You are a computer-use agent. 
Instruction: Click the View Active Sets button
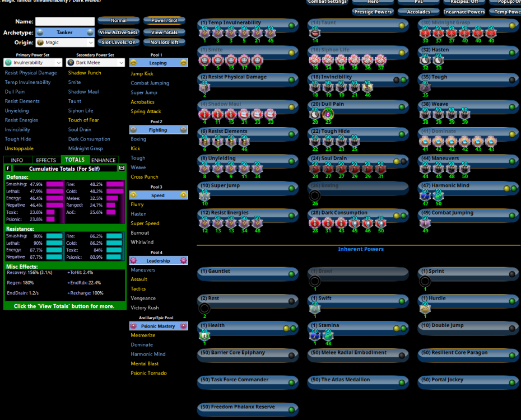[x=118, y=32]
